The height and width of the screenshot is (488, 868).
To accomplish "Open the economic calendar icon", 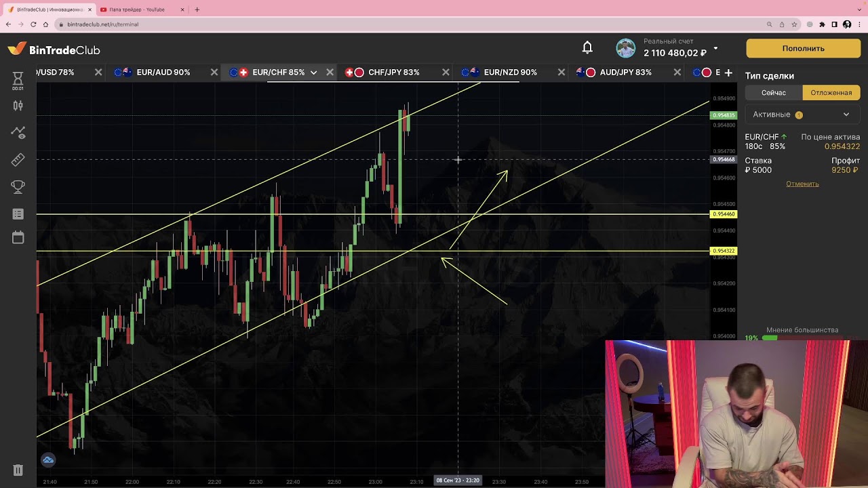I will tap(18, 237).
